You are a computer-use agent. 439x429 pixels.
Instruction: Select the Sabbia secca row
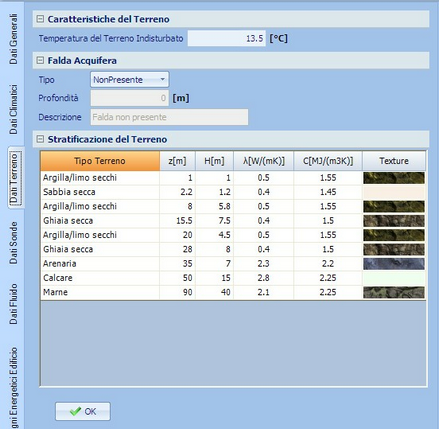(233, 192)
